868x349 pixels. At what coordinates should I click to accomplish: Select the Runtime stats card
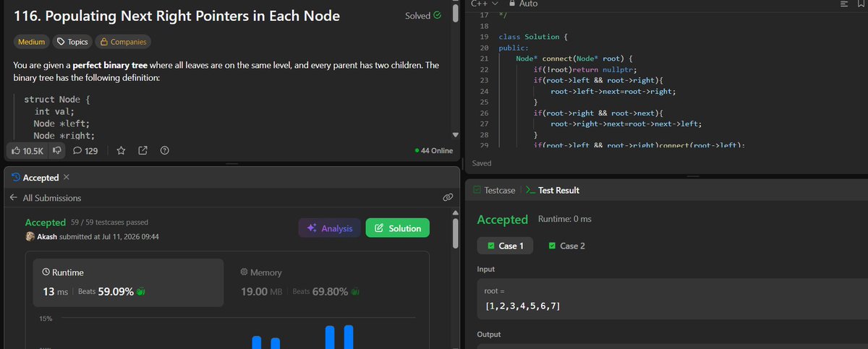(127, 283)
